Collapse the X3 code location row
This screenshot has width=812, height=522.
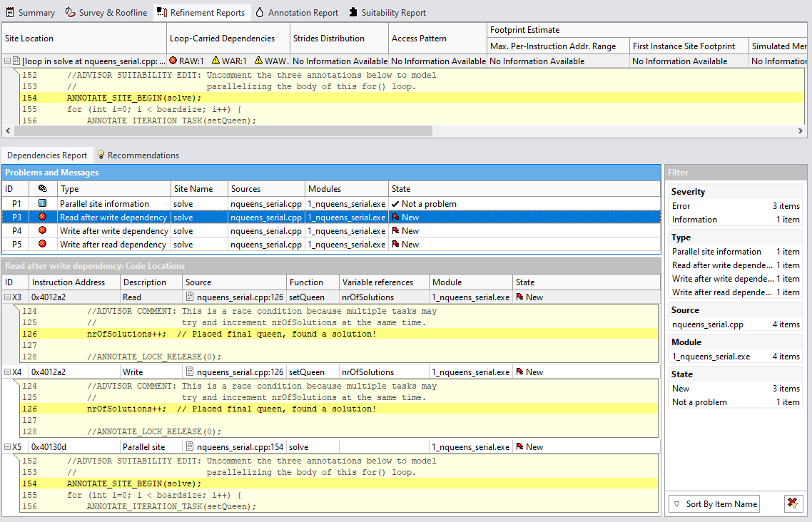tap(7, 297)
